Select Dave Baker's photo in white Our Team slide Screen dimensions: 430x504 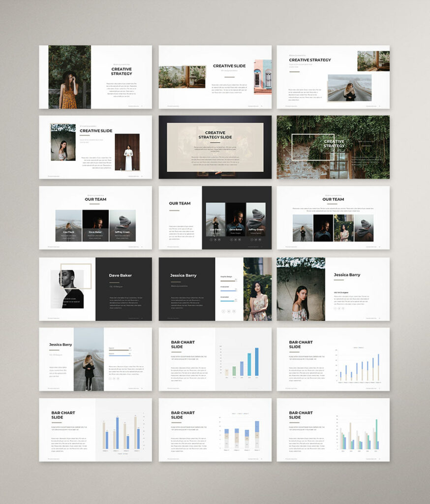(95, 225)
